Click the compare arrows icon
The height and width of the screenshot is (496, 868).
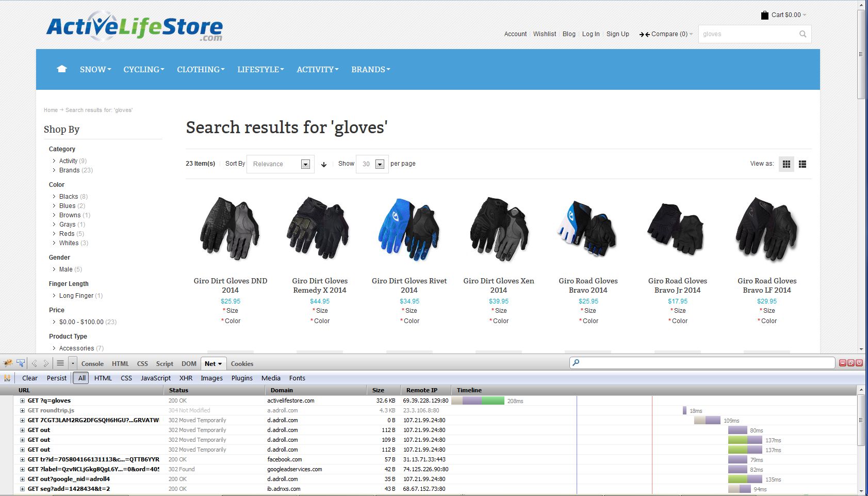[x=644, y=35]
